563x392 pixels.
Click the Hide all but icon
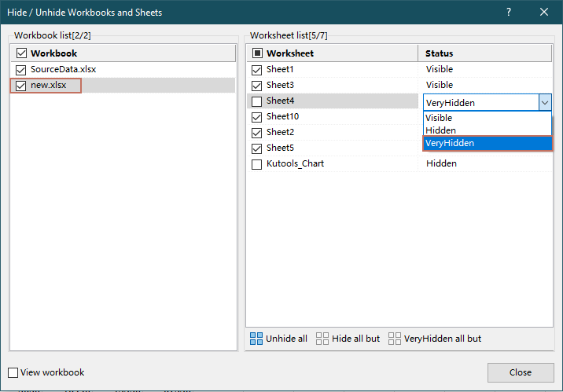pos(322,339)
